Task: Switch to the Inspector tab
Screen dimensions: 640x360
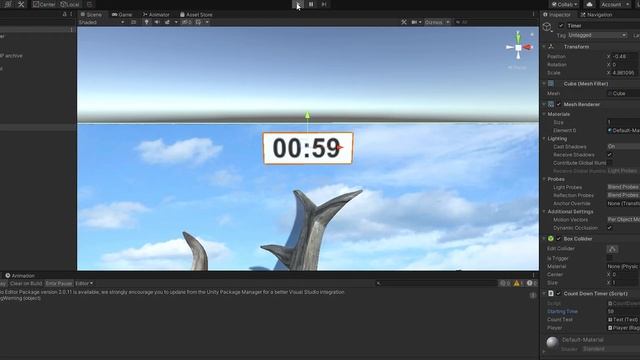Action: tap(558, 15)
